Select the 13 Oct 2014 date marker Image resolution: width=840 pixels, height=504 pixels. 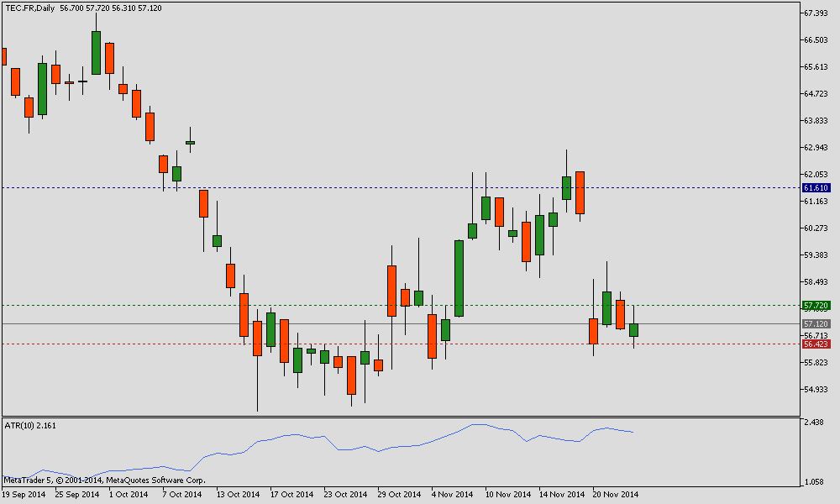point(238,495)
